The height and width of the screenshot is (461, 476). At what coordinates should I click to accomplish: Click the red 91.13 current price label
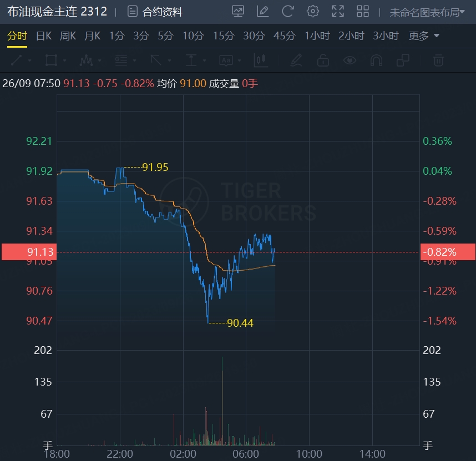pyautogui.click(x=29, y=252)
